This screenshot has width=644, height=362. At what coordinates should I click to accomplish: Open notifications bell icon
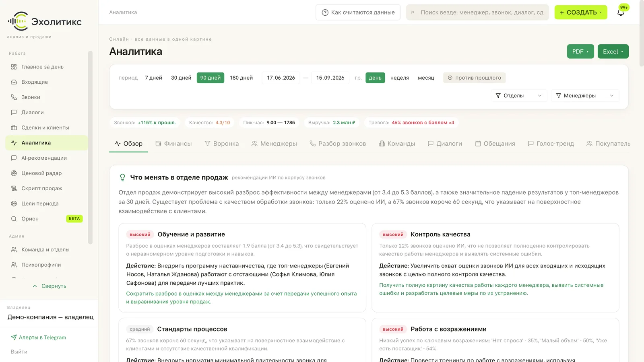(621, 12)
